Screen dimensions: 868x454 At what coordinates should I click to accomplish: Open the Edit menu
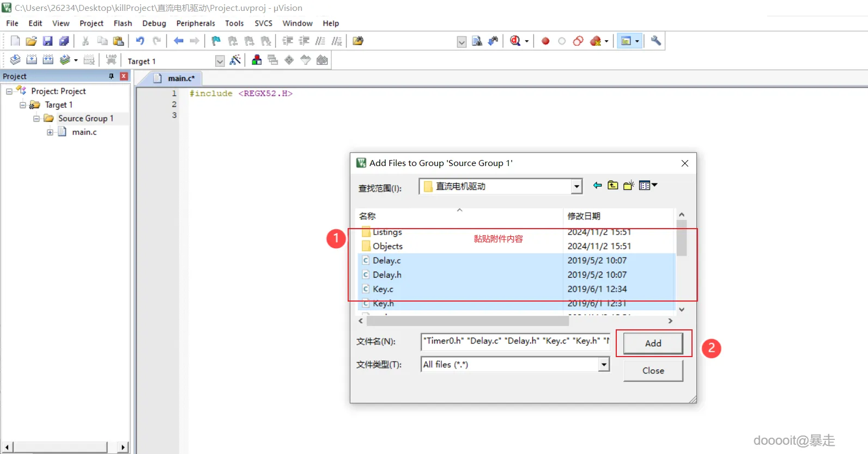coord(35,23)
